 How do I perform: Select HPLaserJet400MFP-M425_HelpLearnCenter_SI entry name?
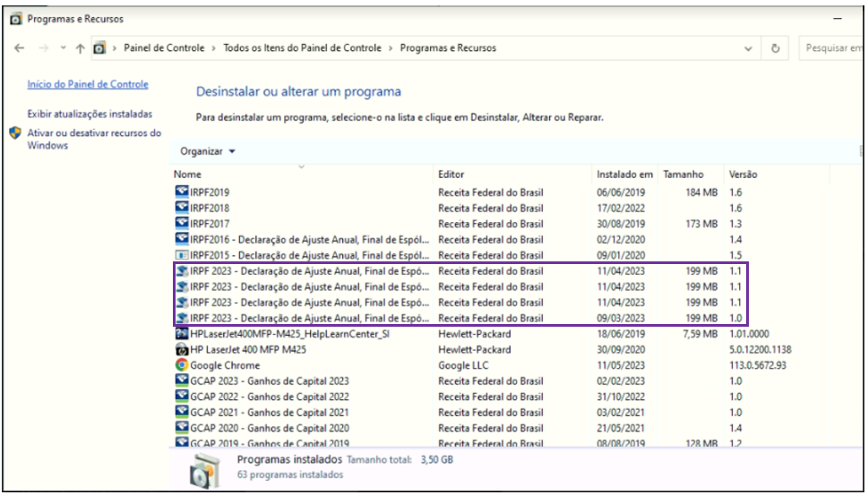[289, 334]
